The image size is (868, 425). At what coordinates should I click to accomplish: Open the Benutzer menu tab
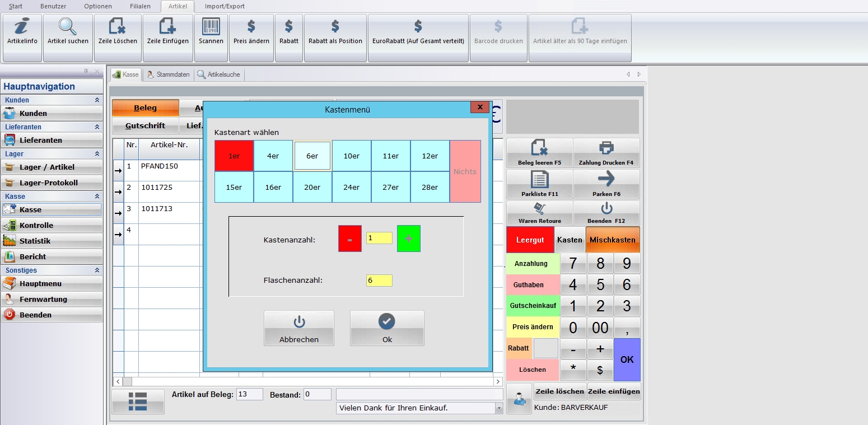click(53, 6)
